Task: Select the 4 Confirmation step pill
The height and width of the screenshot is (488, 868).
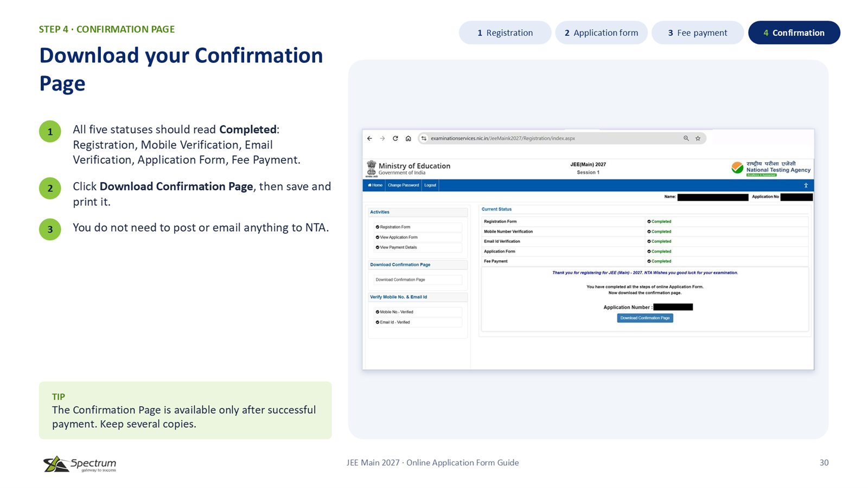Action: pos(794,33)
